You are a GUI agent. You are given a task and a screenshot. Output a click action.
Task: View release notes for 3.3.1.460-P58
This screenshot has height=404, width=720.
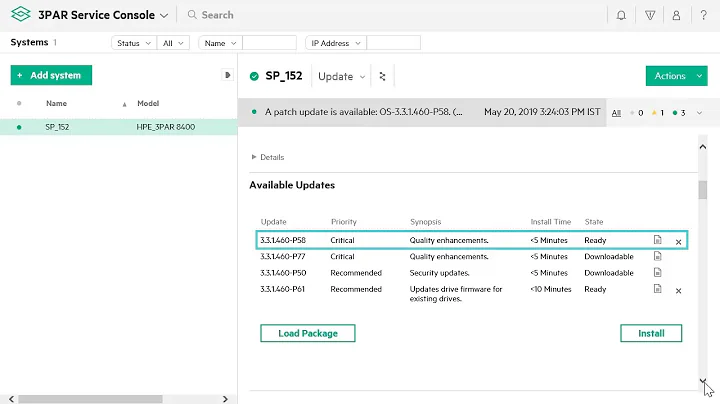(x=658, y=240)
